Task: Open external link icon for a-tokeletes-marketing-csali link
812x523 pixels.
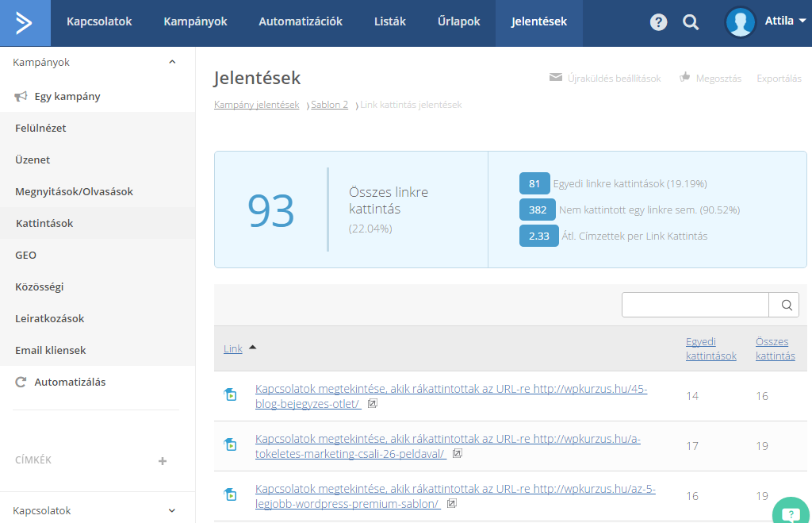Action: [457, 454]
